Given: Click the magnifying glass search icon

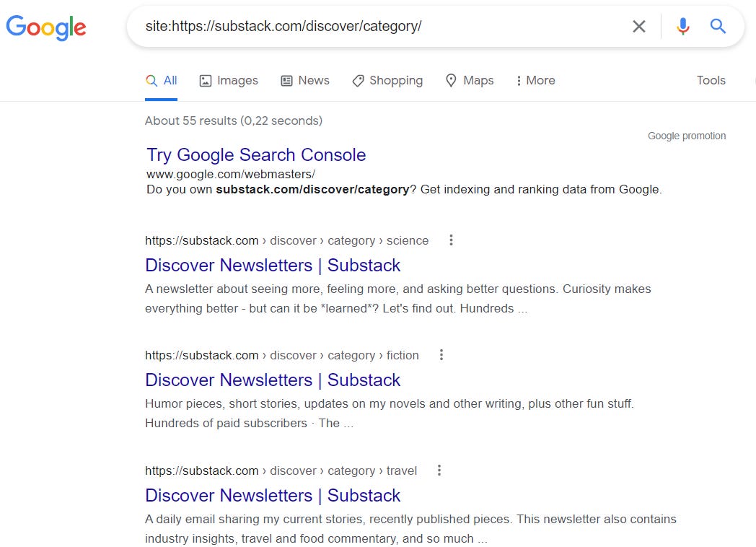Looking at the screenshot, I should click(718, 26).
